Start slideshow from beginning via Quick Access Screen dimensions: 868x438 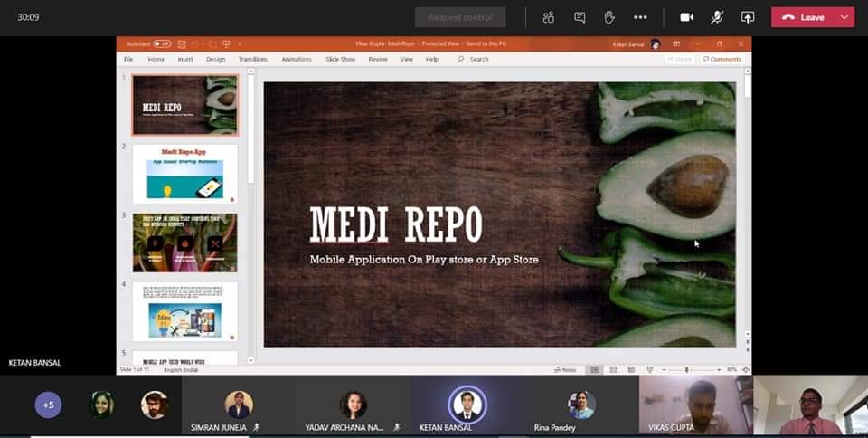pos(226,43)
